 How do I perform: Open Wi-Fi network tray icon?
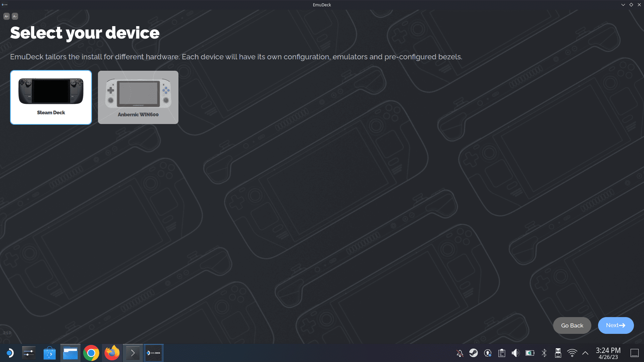click(x=572, y=353)
